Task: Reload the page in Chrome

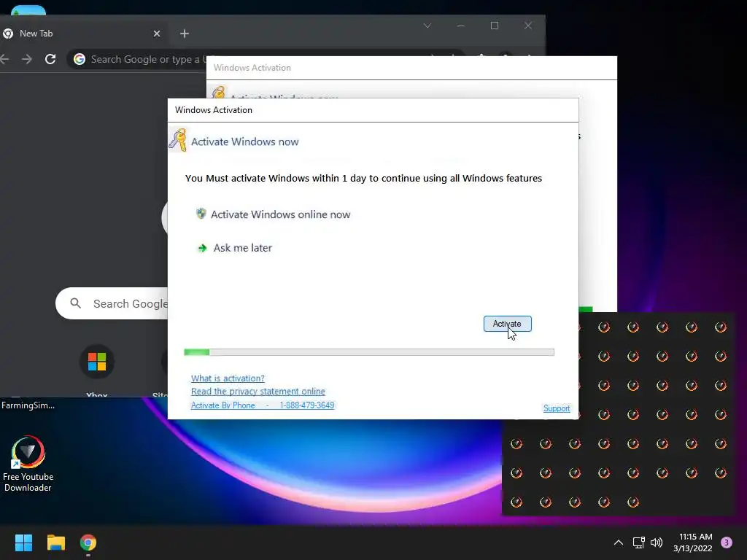Action: pyautogui.click(x=50, y=59)
